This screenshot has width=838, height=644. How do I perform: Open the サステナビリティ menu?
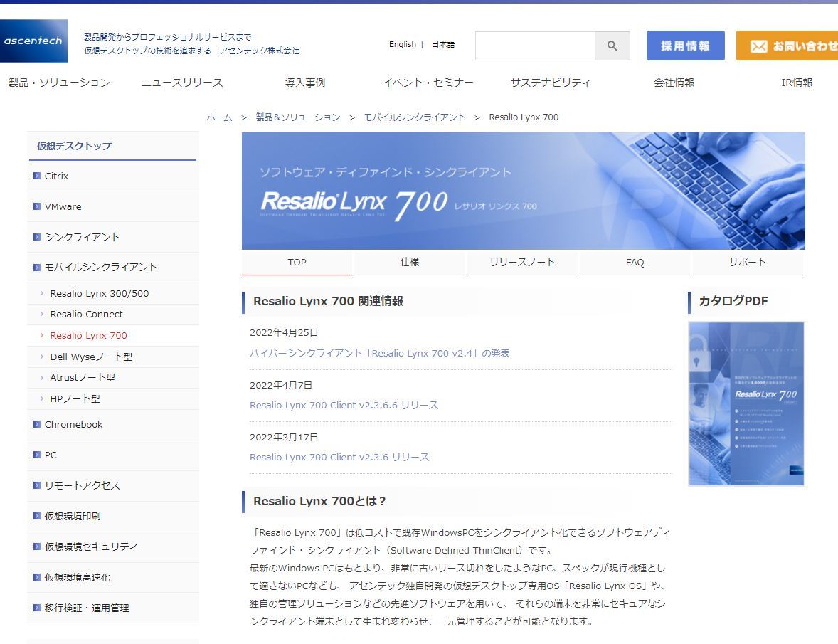[x=551, y=83]
